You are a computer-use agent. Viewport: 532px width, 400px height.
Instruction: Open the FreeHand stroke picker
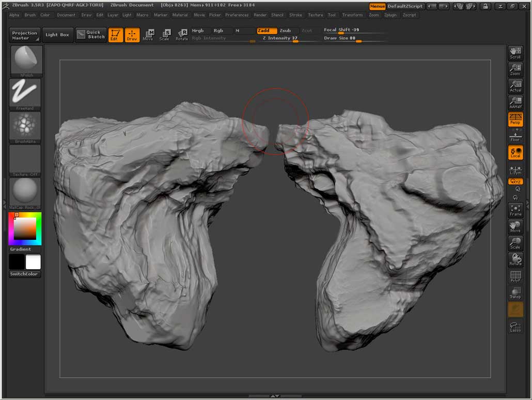tap(26, 94)
